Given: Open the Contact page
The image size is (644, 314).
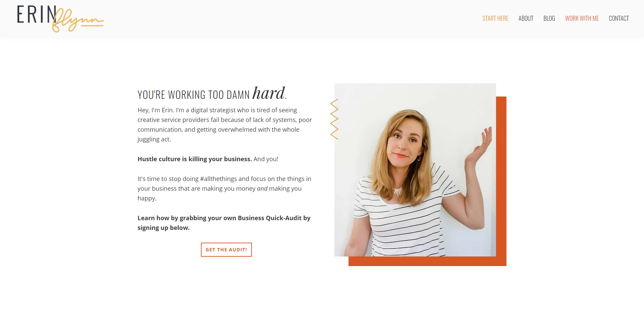Looking at the screenshot, I should click(619, 18).
